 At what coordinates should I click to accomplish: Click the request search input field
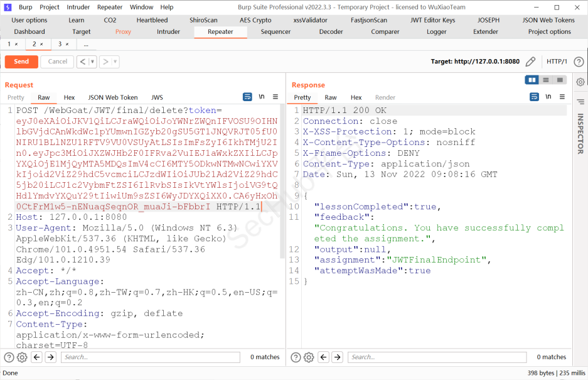(151, 357)
